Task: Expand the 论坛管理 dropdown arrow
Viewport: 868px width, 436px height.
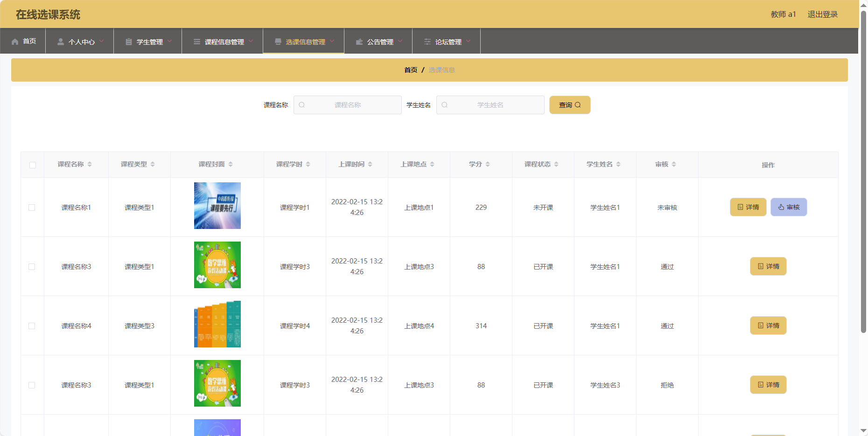Action: (468, 41)
